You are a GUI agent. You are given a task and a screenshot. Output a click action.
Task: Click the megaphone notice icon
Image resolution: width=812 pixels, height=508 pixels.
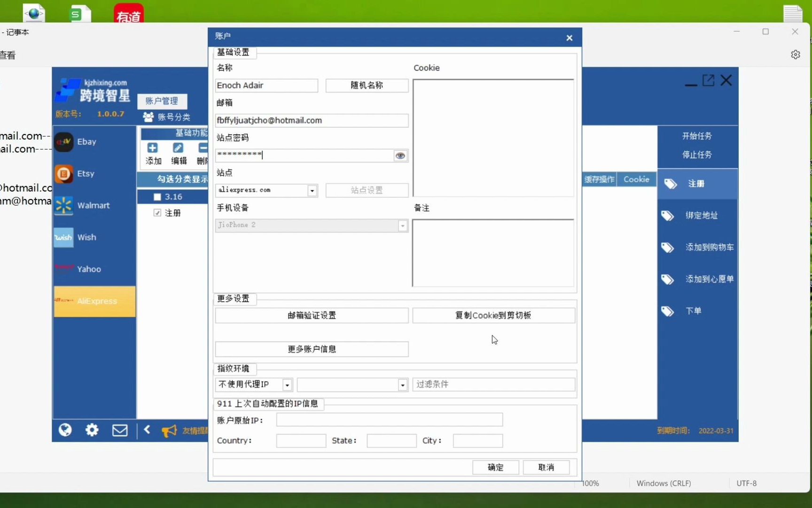coord(169,430)
